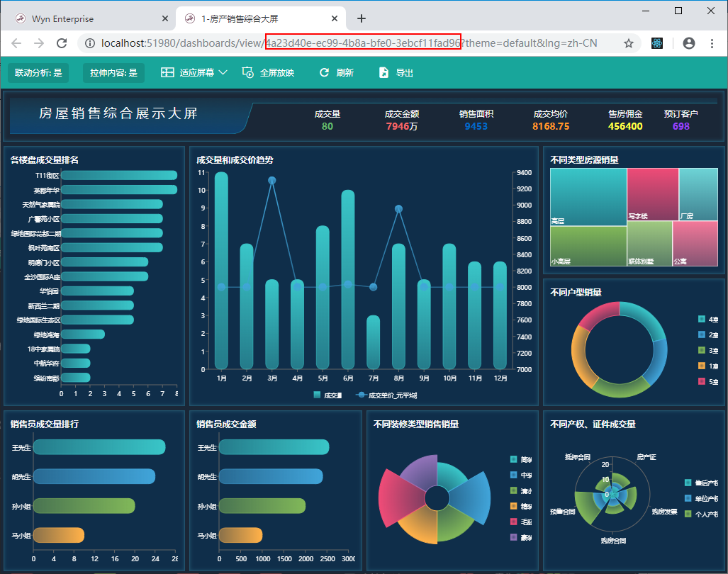
Task: Open a new browser tab
Action: pos(362,18)
